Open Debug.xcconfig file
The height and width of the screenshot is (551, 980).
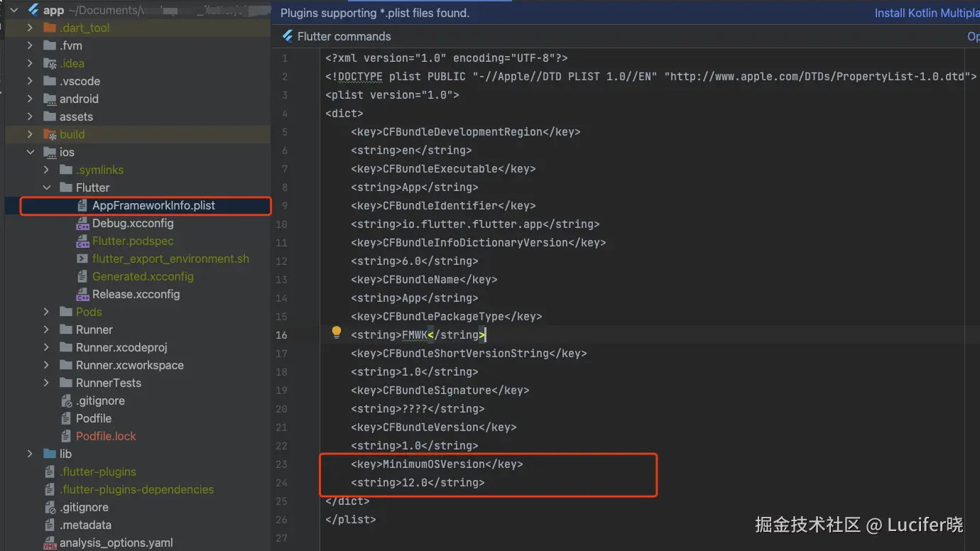click(133, 223)
